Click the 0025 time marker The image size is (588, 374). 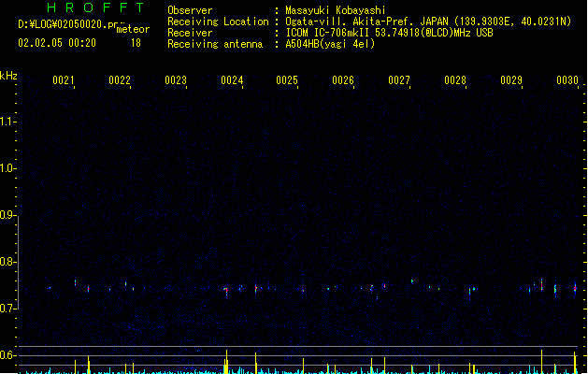point(287,80)
